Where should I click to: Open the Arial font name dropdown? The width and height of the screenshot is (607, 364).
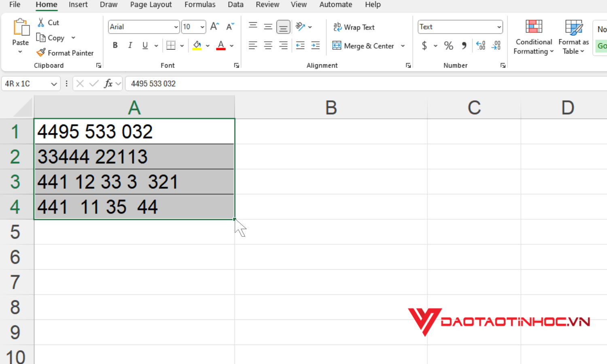[176, 27]
